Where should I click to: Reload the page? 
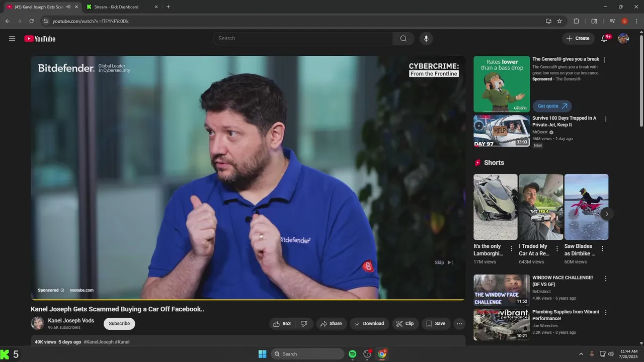click(x=31, y=21)
